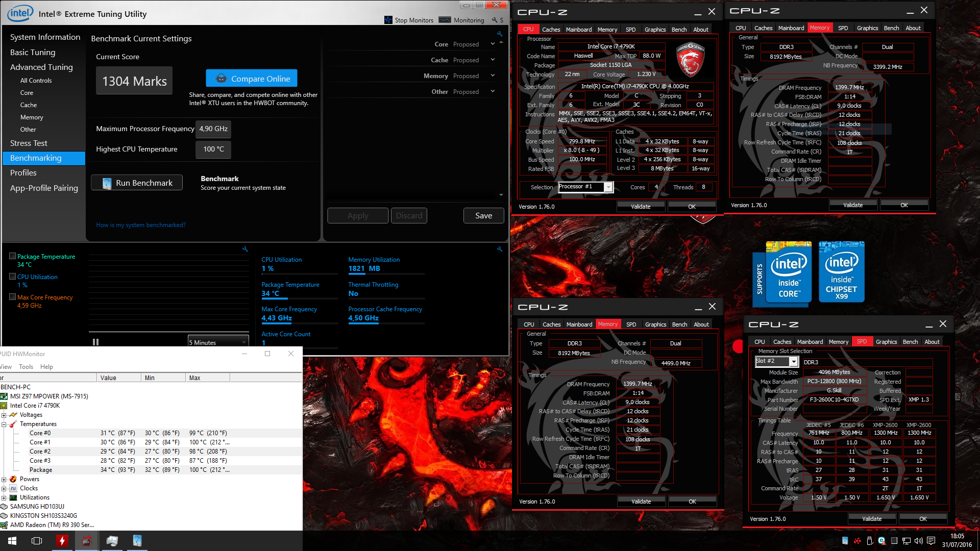Open Task View from the taskbar
980x551 pixels.
pyautogui.click(x=37, y=541)
